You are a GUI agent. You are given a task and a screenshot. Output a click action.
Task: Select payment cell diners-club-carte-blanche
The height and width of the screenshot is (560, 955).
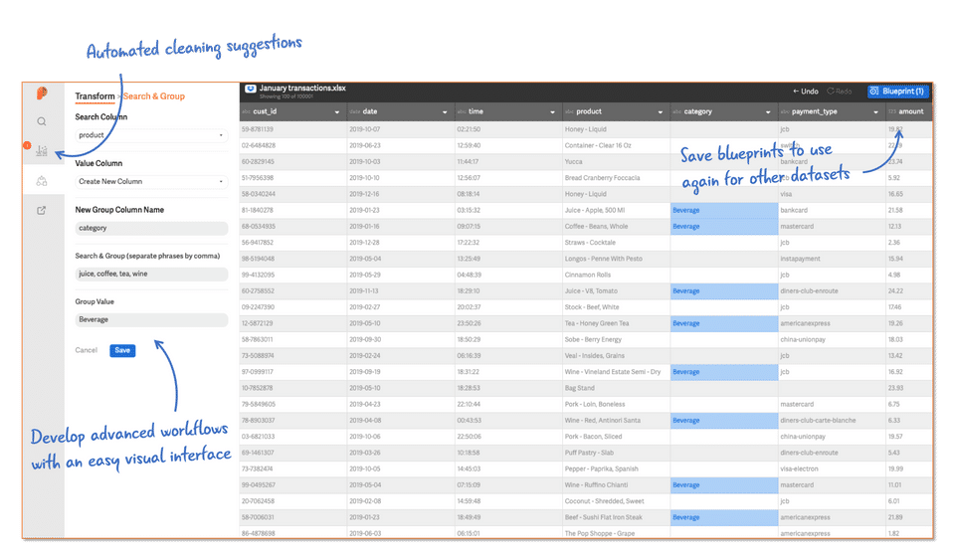[x=832, y=421]
